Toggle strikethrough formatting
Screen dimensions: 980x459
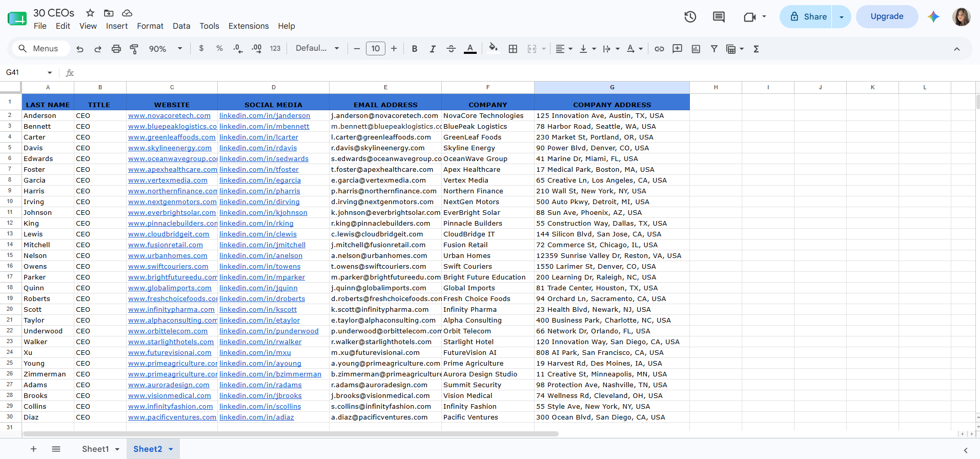pyautogui.click(x=451, y=49)
